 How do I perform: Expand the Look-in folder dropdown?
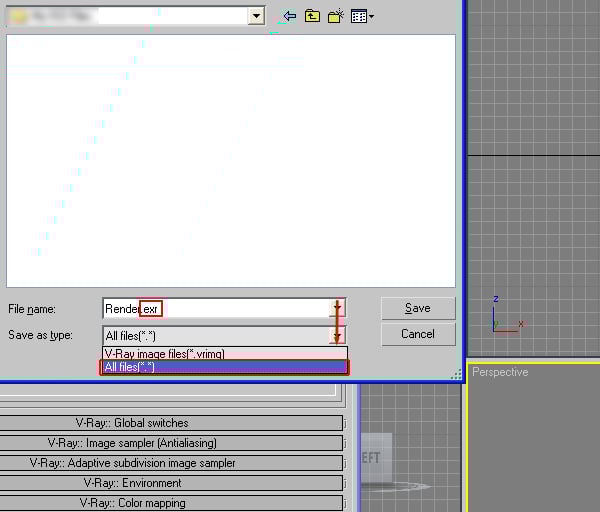tap(256, 16)
